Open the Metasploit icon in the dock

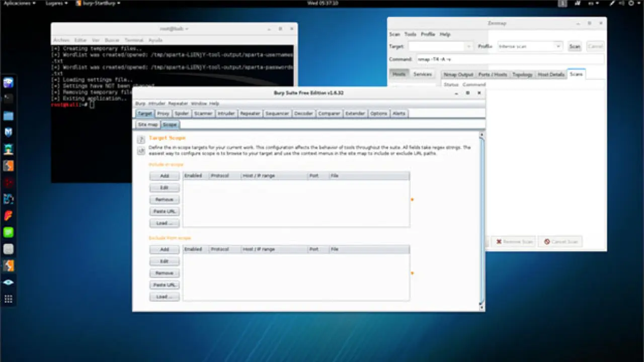click(x=9, y=133)
